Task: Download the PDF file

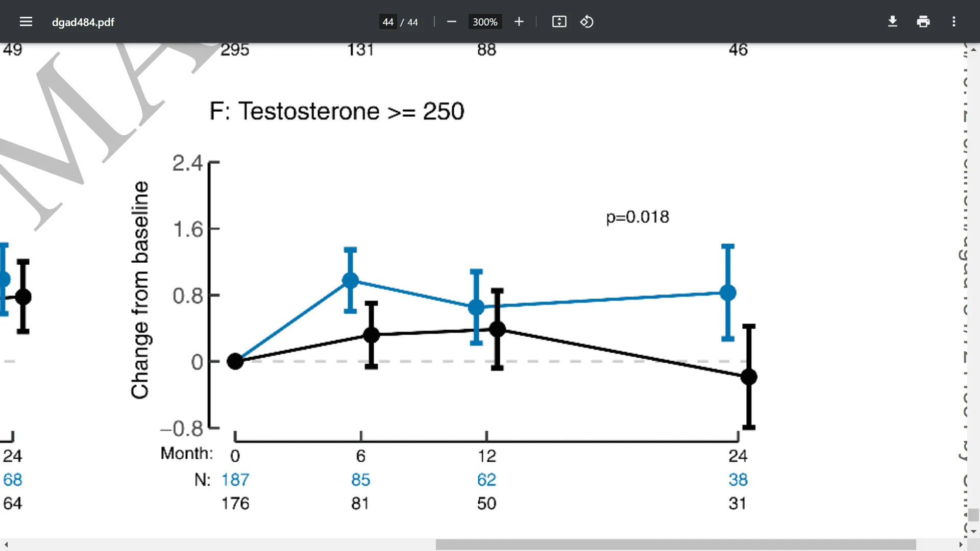Action: tap(893, 21)
